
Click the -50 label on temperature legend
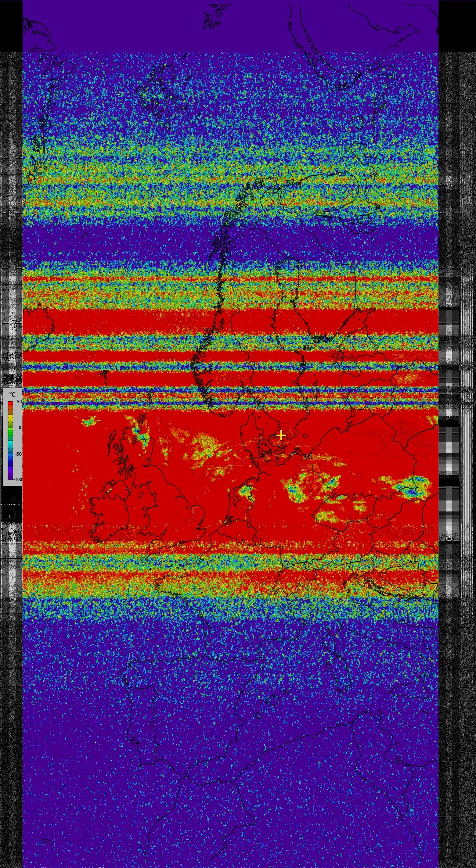19,454
